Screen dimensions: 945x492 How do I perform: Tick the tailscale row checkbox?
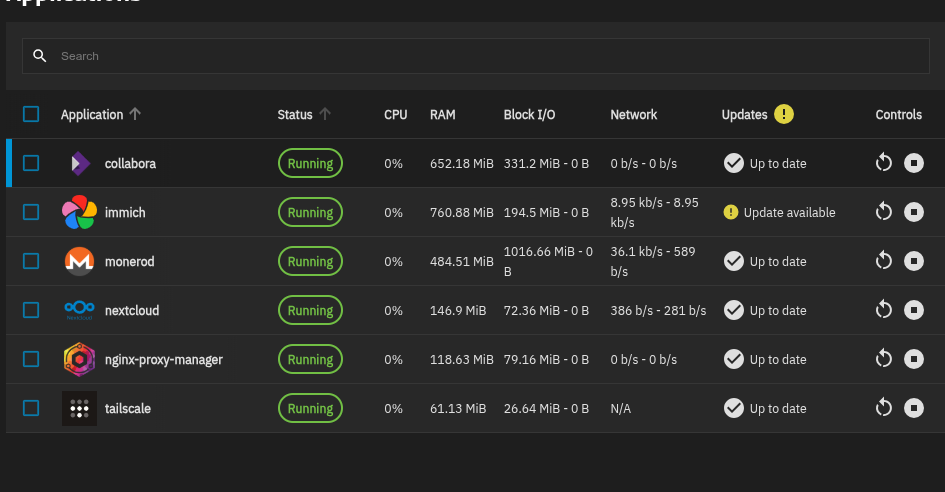click(31, 408)
